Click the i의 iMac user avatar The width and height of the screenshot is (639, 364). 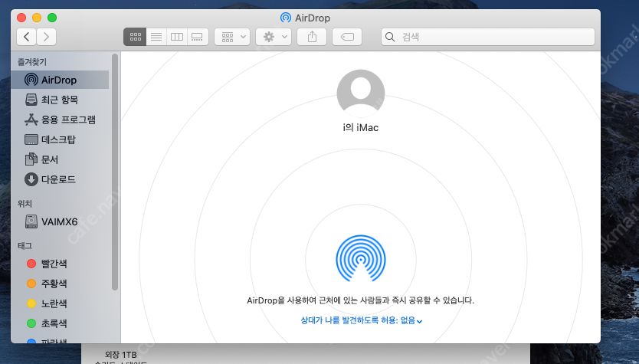coord(361,93)
